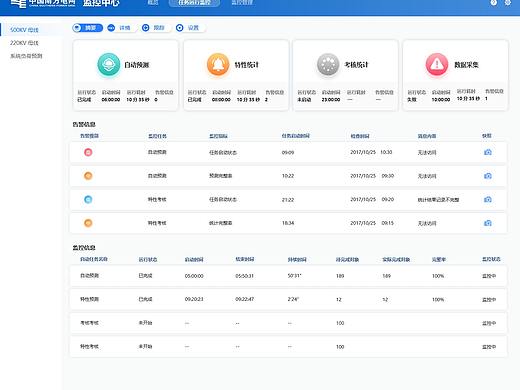The height and width of the screenshot is (390, 520).
Task: Select the highlighted 任务运行监控 top navigation item
Action: point(194,3)
